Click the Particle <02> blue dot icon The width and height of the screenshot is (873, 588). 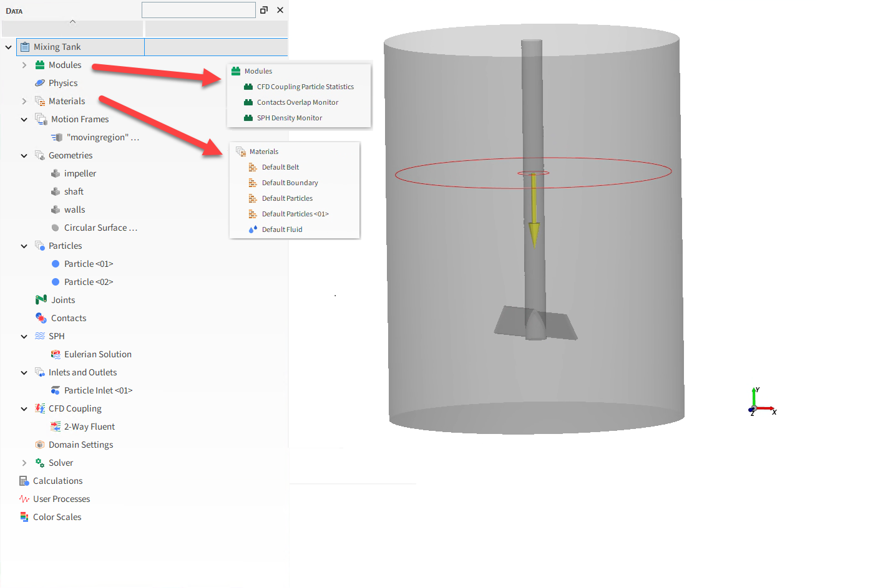56,282
